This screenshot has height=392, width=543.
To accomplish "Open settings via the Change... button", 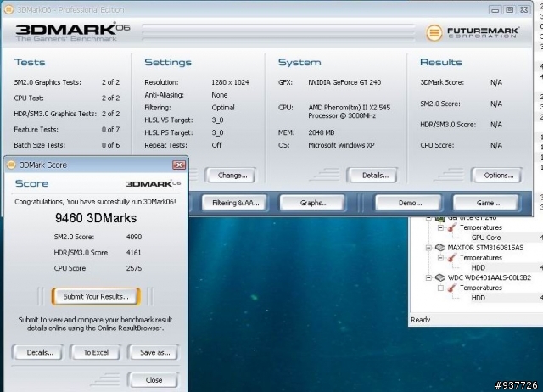I will pyautogui.click(x=231, y=176).
